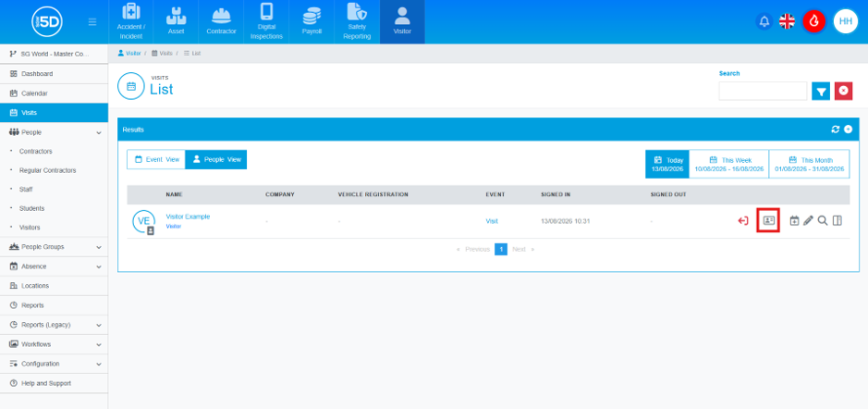Go to Next results page
The image size is (868, 409).
tap(523, 250)
